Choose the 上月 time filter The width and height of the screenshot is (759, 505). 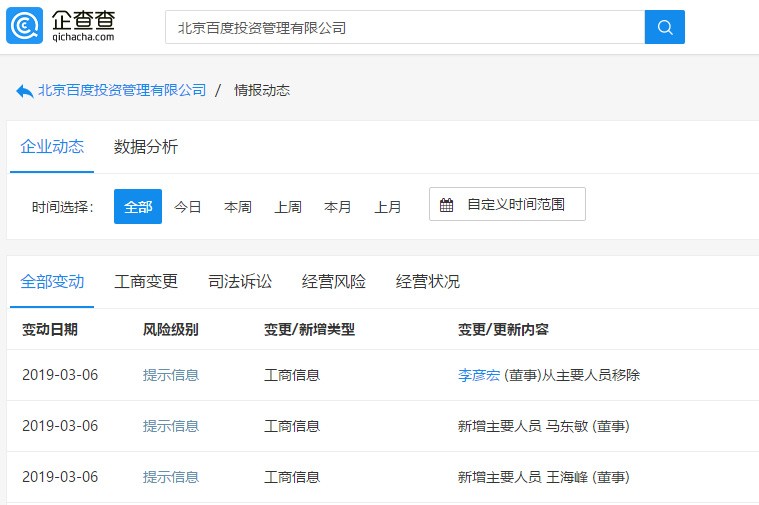(x=388, y=207)
